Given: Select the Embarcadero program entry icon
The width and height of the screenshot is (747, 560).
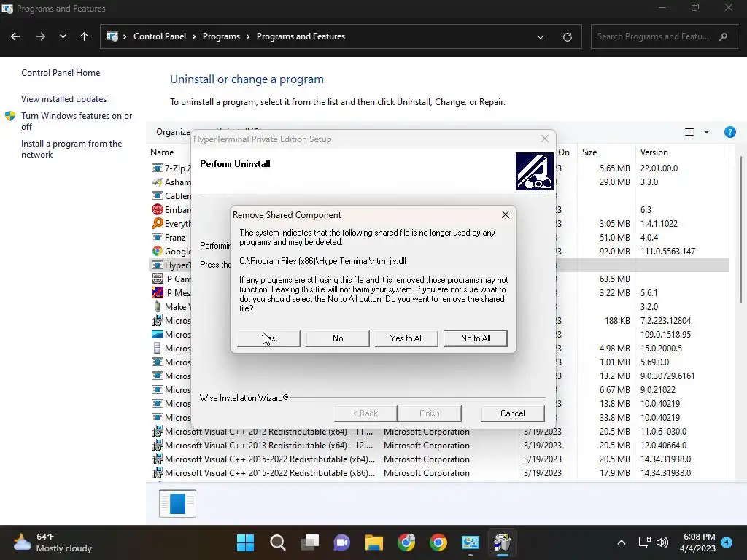Looking at the screenshot, I should pyautogui.click(x=158, y=209).
